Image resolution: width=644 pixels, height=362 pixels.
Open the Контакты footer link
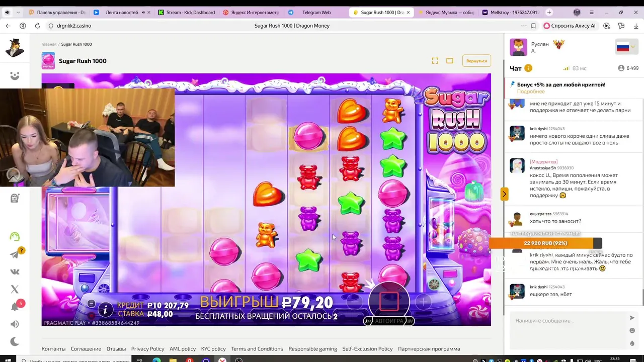point(53,349)
